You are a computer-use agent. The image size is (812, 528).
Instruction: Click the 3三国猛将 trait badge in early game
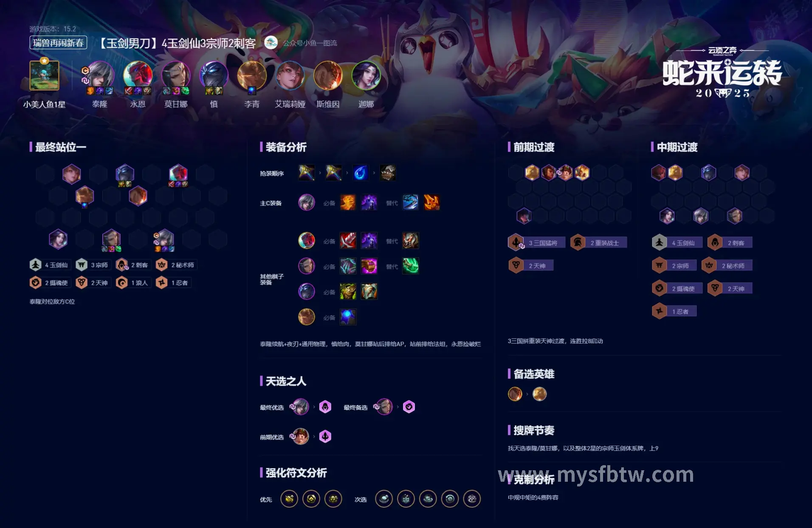(536, 243)
